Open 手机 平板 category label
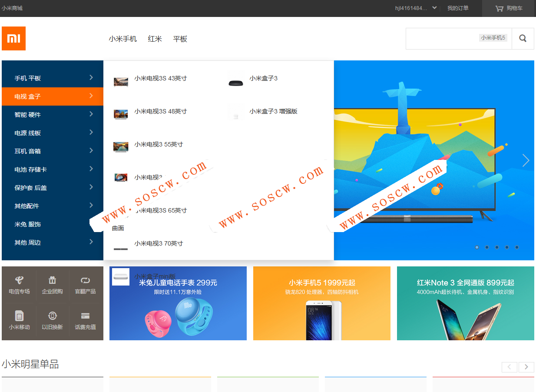This screenshot has width=536, height=392. [x=28, y=78]
